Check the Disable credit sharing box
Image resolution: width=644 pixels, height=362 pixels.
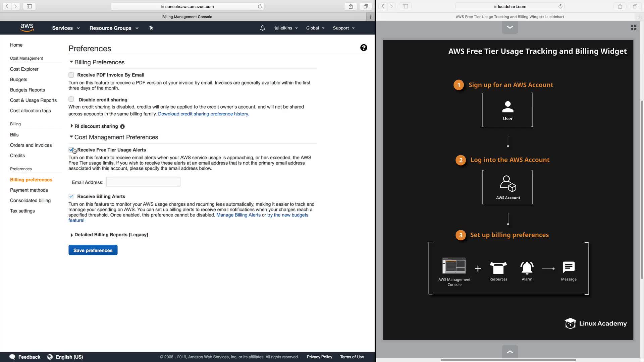pos(71,99)
